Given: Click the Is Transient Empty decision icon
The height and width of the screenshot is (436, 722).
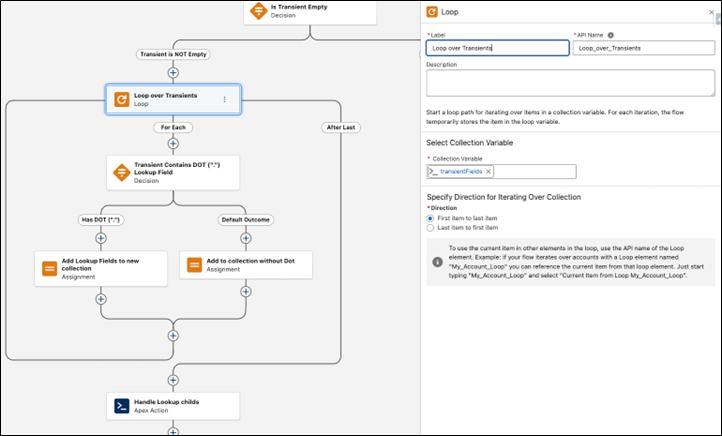Looking at the screenshot, I should click(258, 10).
